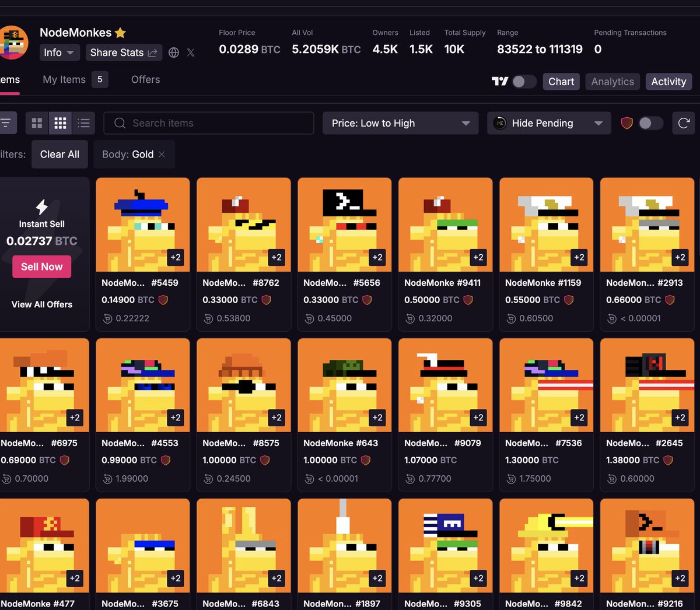Click the All Vol value 5.2059K BTC
Viewport: 700px width, 610px height.
[326, 50]
